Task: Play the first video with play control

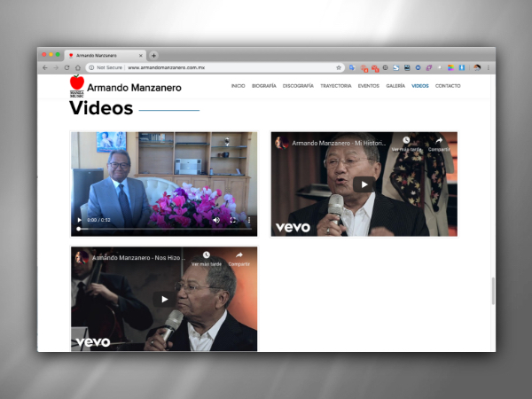Action: click(79, 220)
